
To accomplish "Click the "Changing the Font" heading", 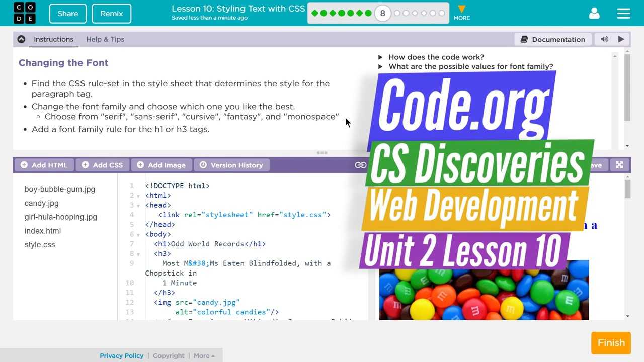I will point(63,63).
